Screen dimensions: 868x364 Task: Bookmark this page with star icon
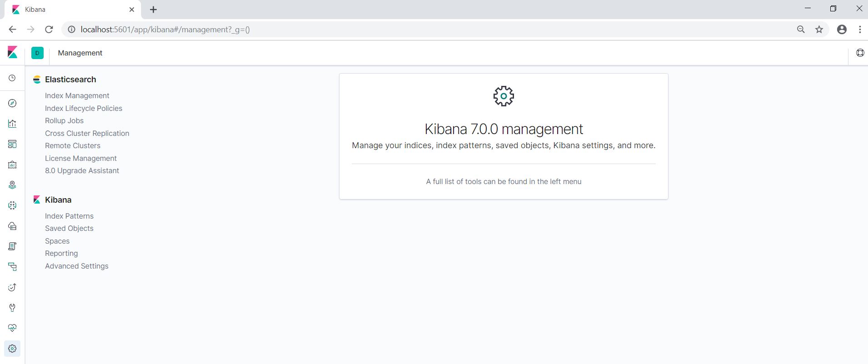coord(819,30)
